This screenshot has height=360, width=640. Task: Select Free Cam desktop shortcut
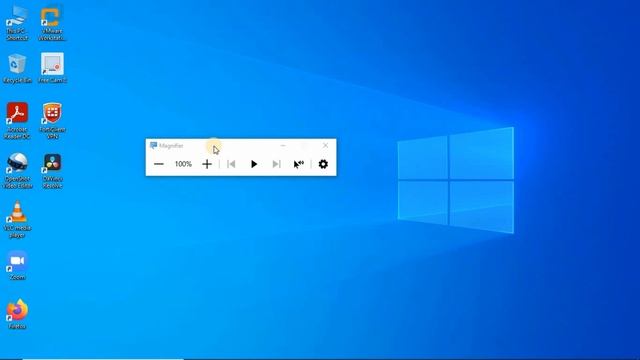[52, 68]
